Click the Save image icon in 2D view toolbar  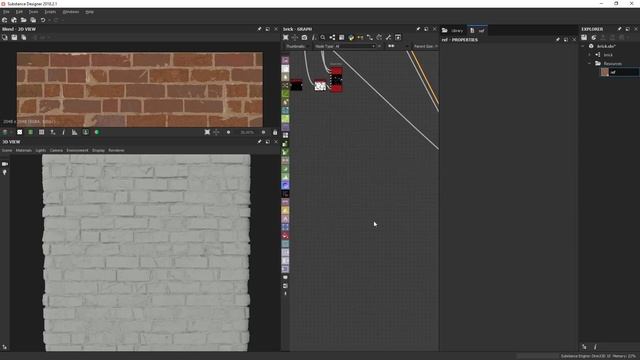[14, 37]
